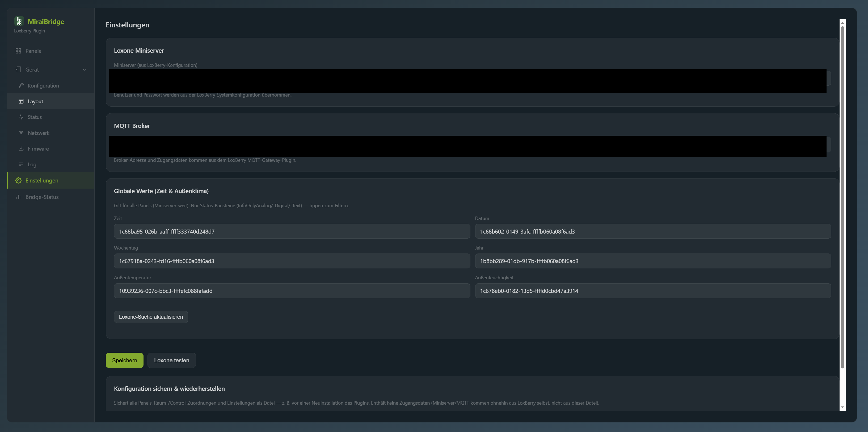This screenshot has width=868, height=432.
Task: Click the Gerät device icon
Action: click(18, 69)
